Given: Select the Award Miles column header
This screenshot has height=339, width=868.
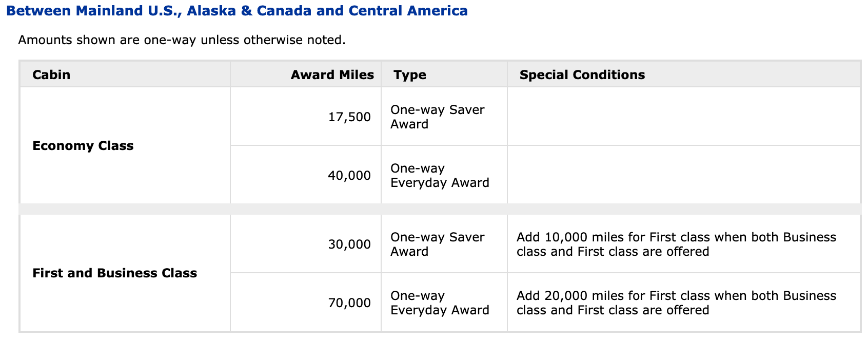Looking at the screenshot, I should 332,75.
